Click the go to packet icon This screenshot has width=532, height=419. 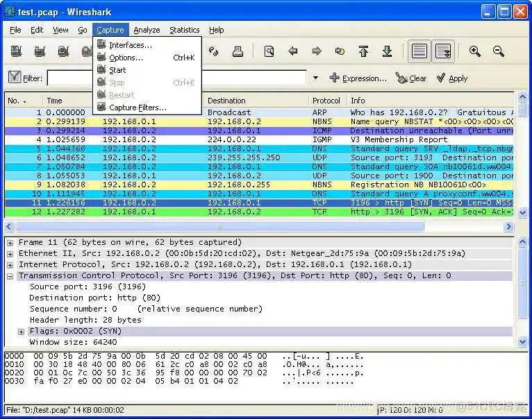(x=340, y=51)
